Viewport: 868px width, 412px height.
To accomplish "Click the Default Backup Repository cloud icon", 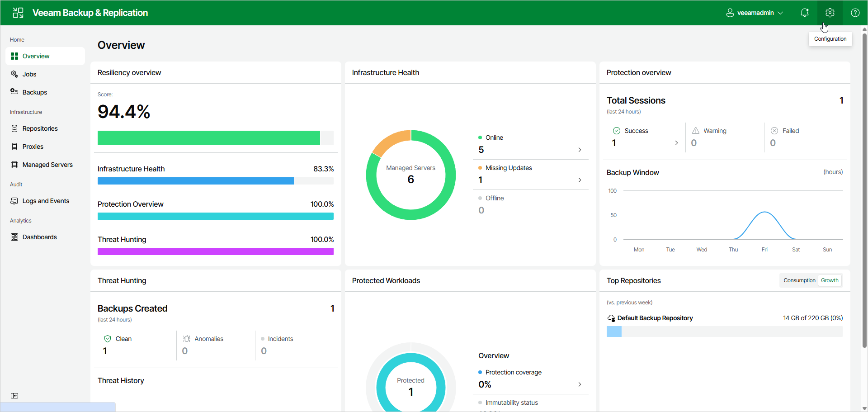I will click(611, 318).
